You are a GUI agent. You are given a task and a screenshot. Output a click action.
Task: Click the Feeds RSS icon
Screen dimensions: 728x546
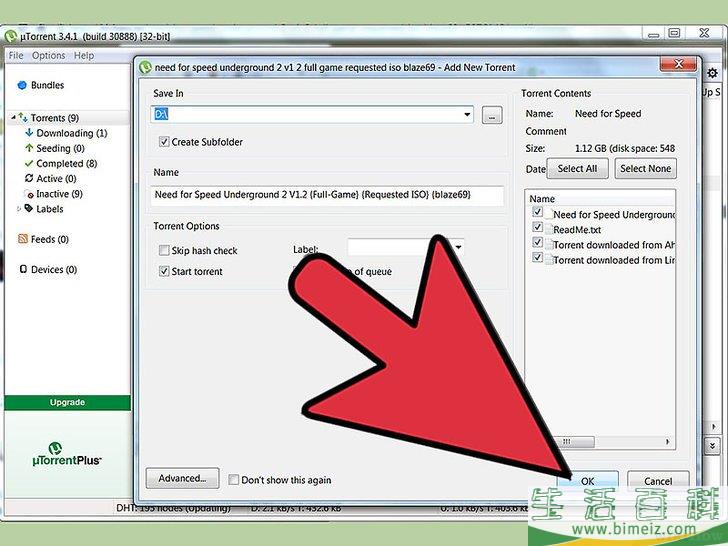click(x=23, y=239)
